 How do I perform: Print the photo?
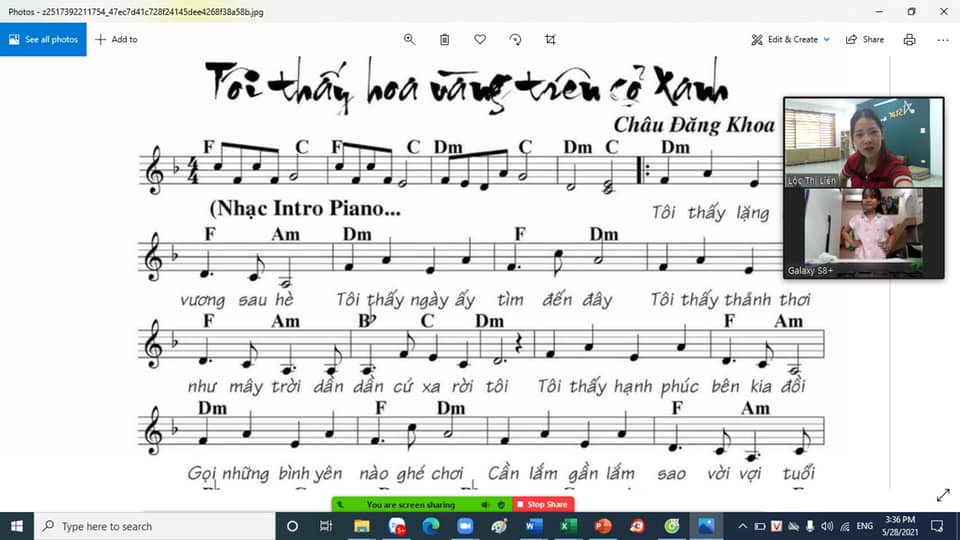coord(910,39)
